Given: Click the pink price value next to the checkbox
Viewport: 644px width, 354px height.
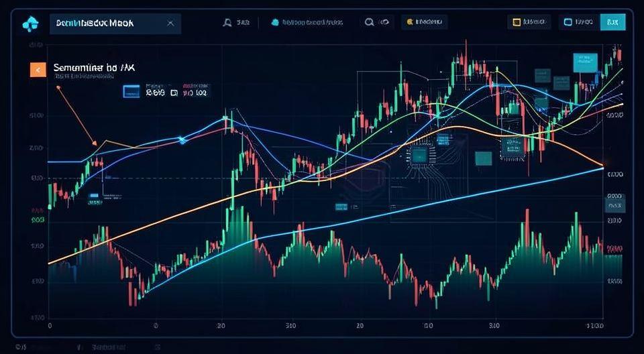Looking at the screenshot, I should click(x=195, y=93).
